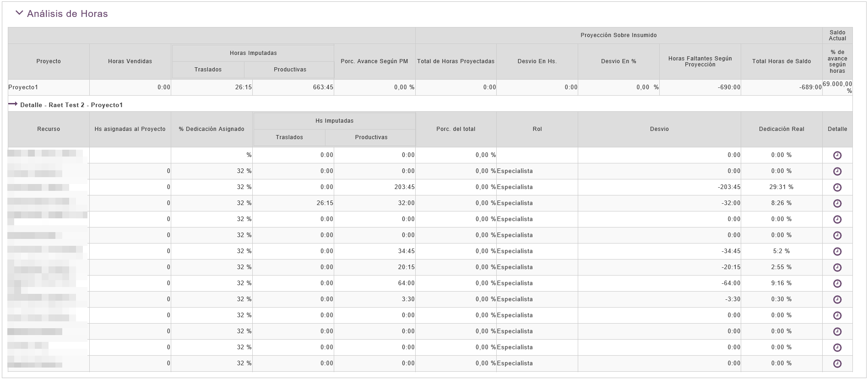Select the 0:30 % dedicación real cell
Viewport: 868px width, 379px height.
[781, 299]
